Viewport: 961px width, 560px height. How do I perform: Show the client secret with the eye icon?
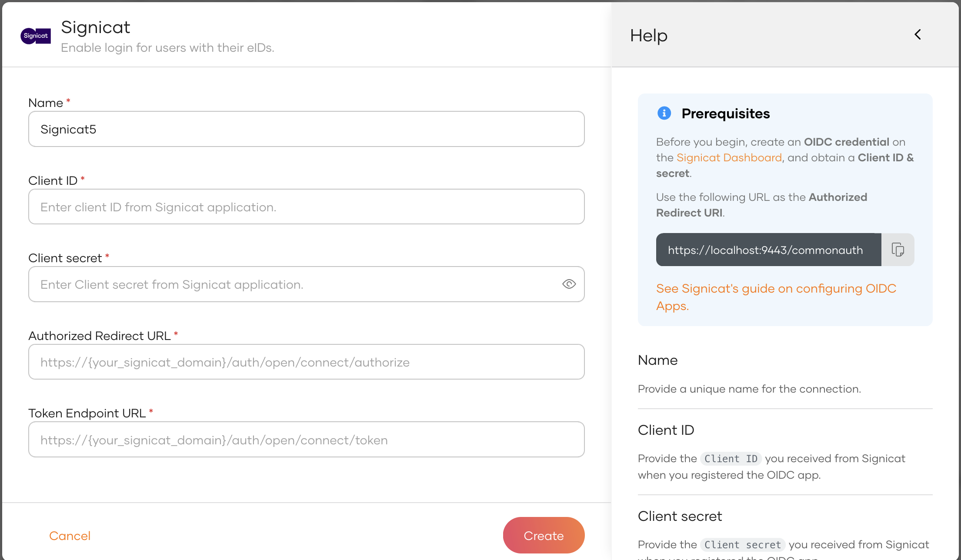(x=569, y=284)
